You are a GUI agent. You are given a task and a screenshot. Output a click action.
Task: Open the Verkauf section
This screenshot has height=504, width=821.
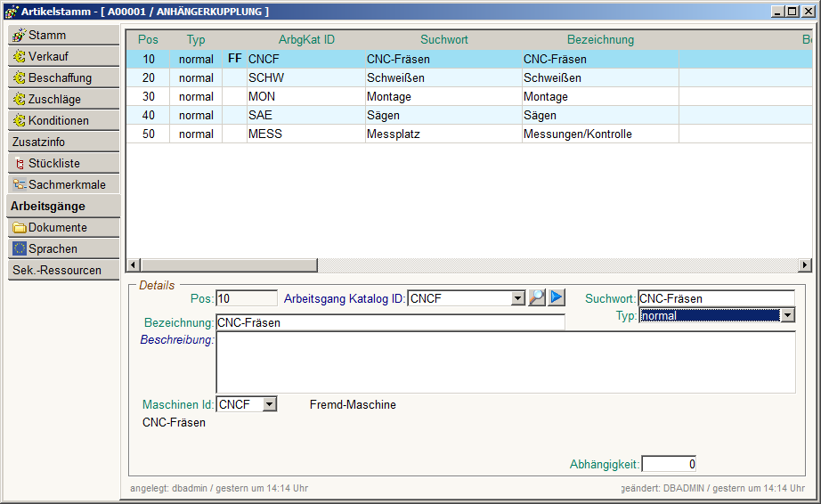click(x=63, y=56)
